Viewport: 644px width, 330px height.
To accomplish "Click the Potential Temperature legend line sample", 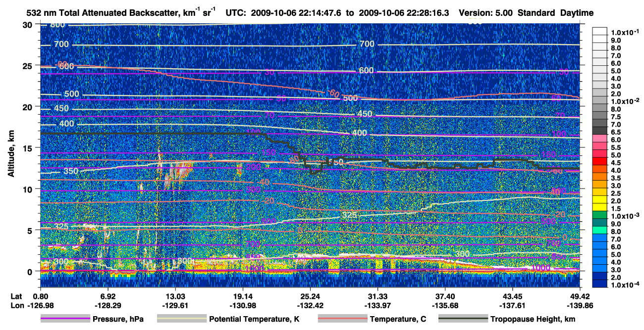I will [x=181, y=319].
